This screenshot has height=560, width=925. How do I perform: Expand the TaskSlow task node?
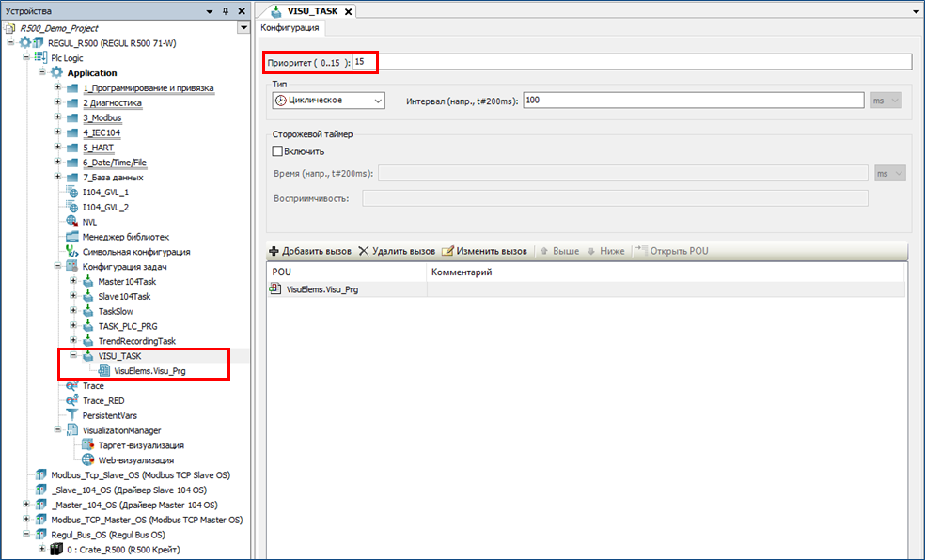pos(73,311)
